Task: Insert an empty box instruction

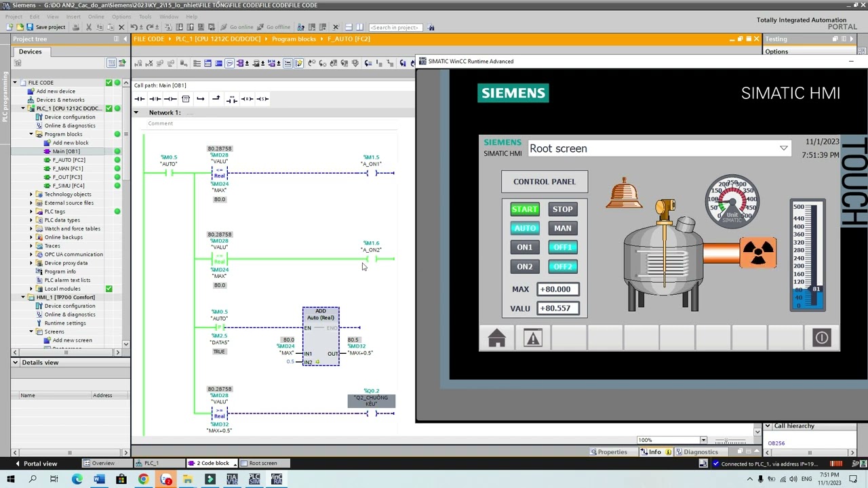Action: 186,99
